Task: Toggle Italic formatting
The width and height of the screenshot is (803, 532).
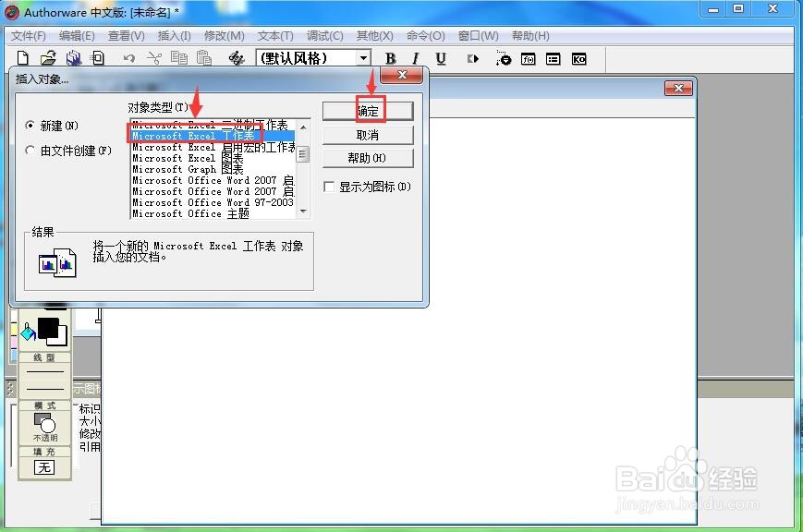Action: pos(415,59)
